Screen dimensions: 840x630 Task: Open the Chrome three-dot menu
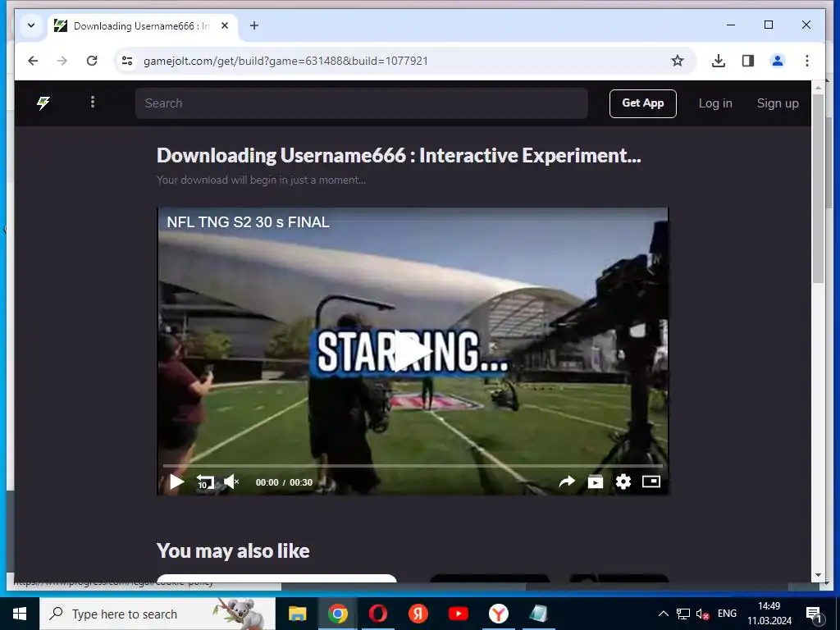point(807,61)
